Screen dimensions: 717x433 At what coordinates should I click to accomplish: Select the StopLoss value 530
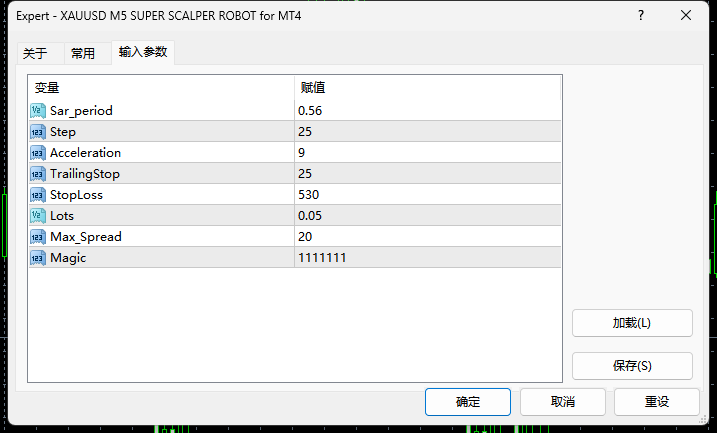click(309, 195)
